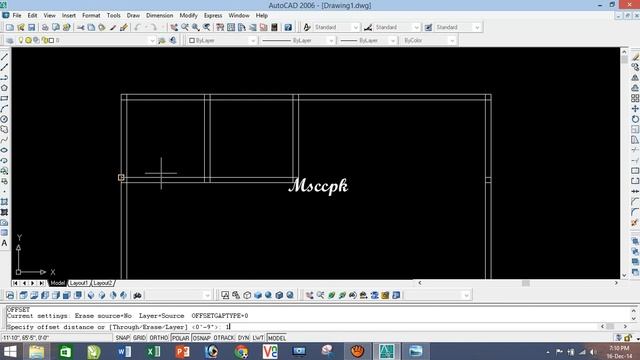Screen dimensions: 640x360
Task: Open the File menu
Action: click(x=17, y=16)
